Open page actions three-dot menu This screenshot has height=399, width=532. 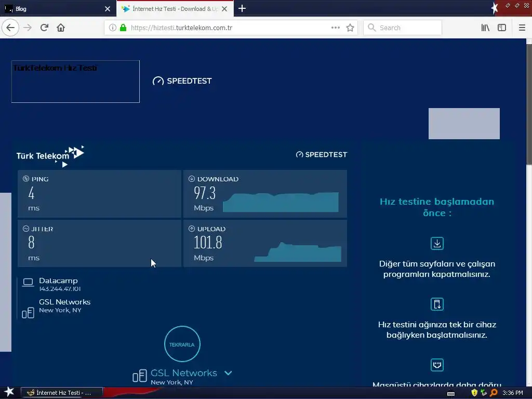click(335, 28)
